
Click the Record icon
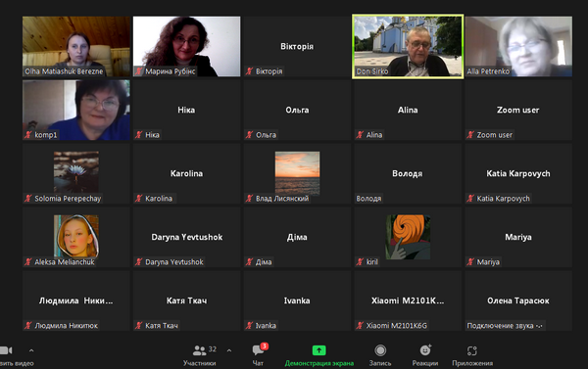tap(380, 350)
